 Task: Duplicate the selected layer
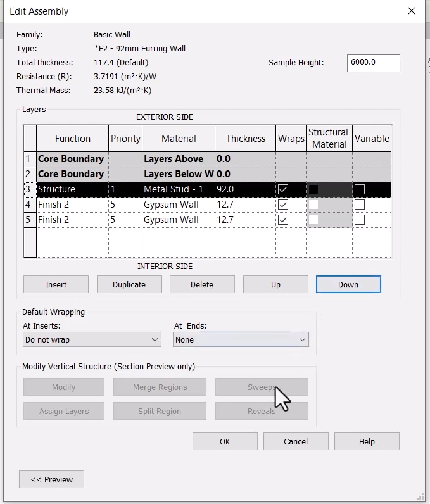tap(129, 284)
